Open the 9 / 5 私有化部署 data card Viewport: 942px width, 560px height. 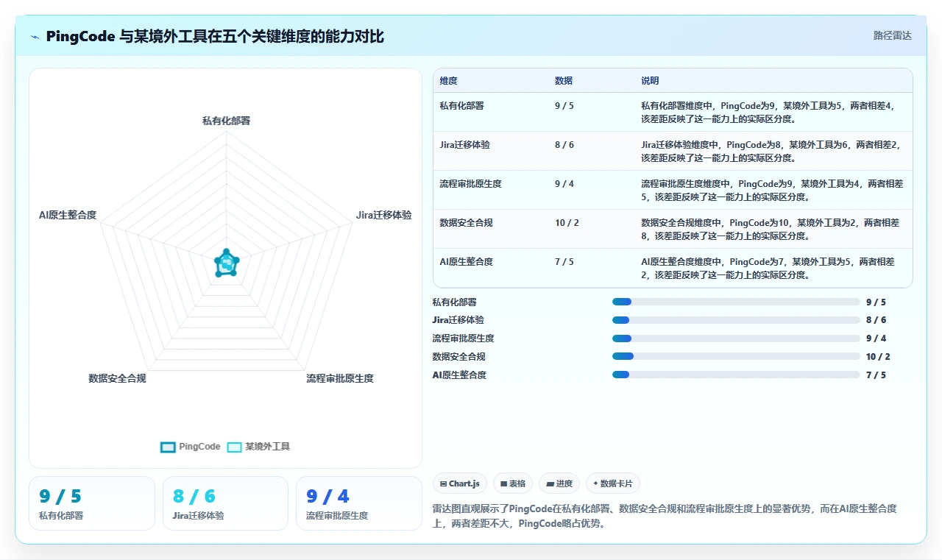coord(92,503)
